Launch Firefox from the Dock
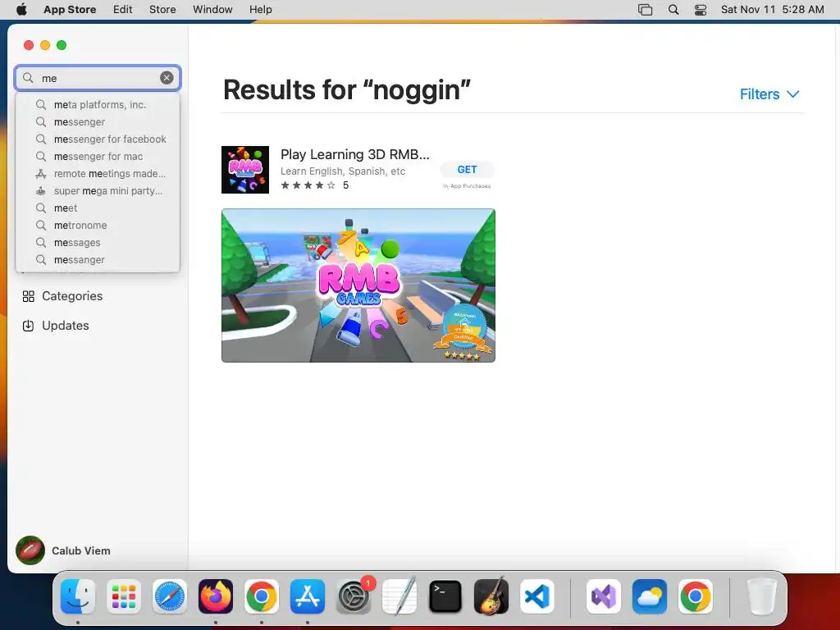840x630 pixels. (x=216, y=596)
